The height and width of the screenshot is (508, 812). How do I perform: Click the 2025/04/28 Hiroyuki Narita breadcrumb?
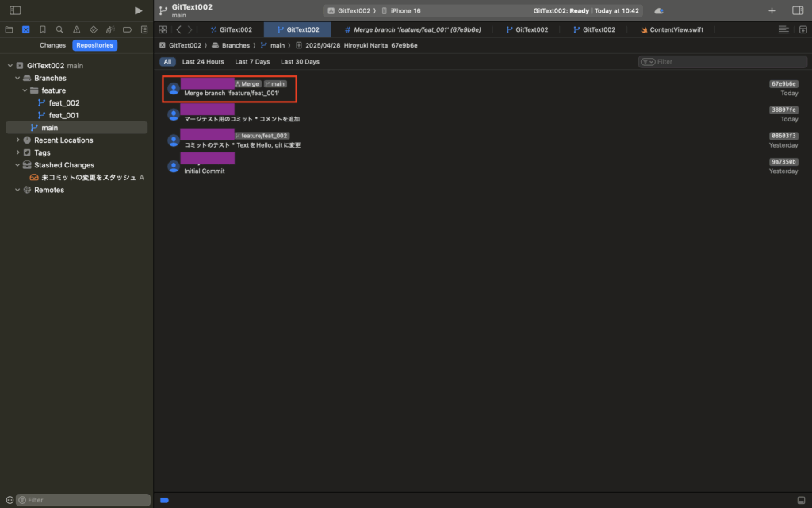(356, 45)
